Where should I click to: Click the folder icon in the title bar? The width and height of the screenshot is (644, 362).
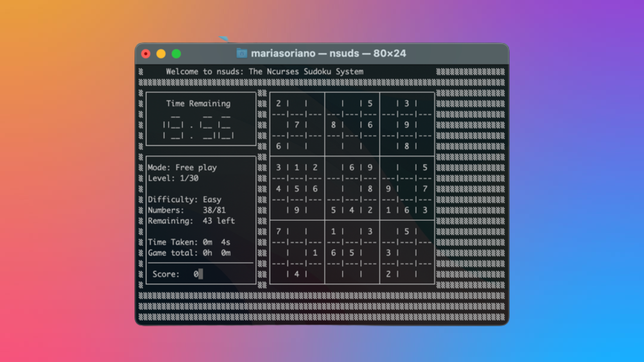tap(242, 53)
